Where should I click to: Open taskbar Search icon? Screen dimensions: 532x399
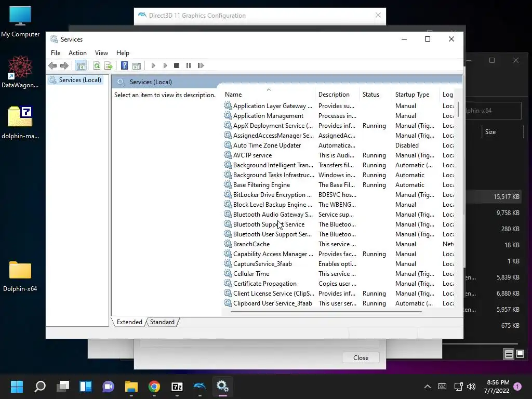(39, 387)
